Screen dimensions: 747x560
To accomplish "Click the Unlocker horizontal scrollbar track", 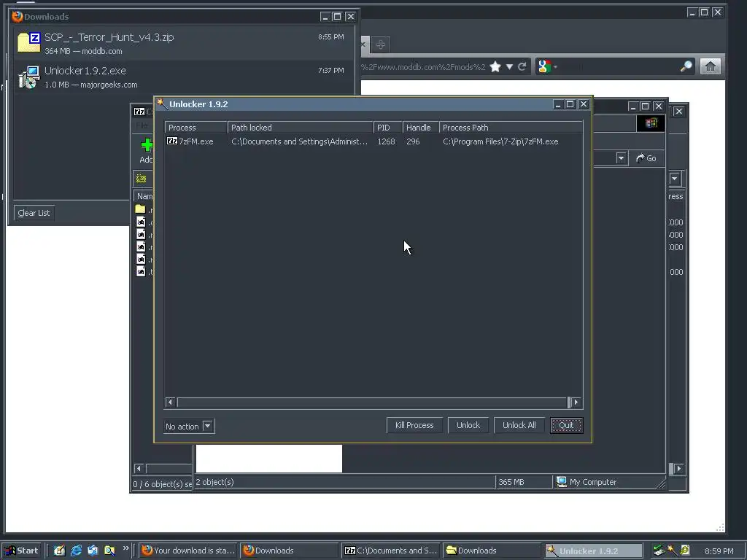I will coord(373,402).
